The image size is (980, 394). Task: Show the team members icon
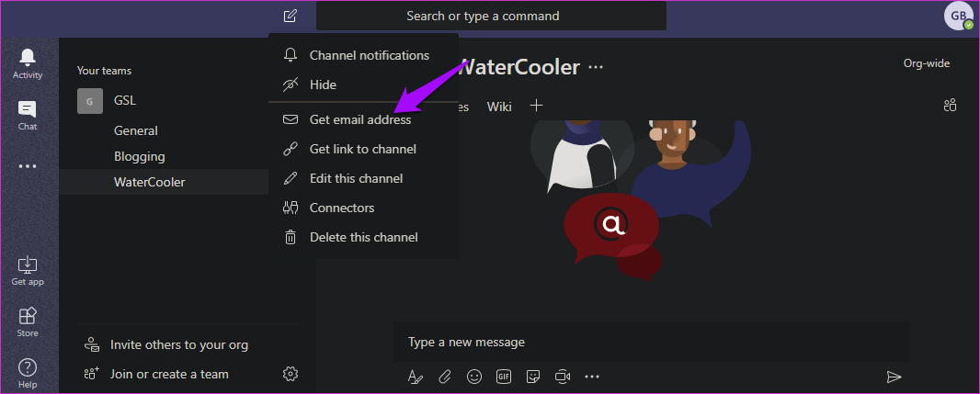[950, 105]
